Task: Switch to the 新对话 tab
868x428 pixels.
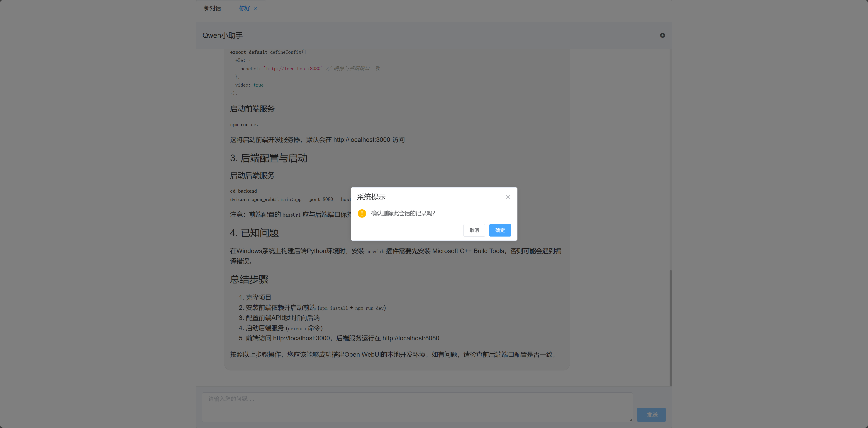Action: tap(213, 8)
